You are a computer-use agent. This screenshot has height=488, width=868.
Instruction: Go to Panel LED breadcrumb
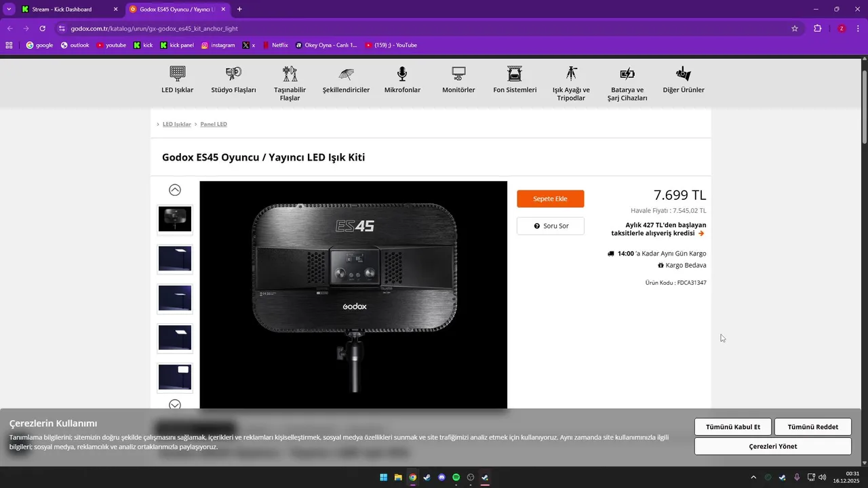click(x=214, y=124)
